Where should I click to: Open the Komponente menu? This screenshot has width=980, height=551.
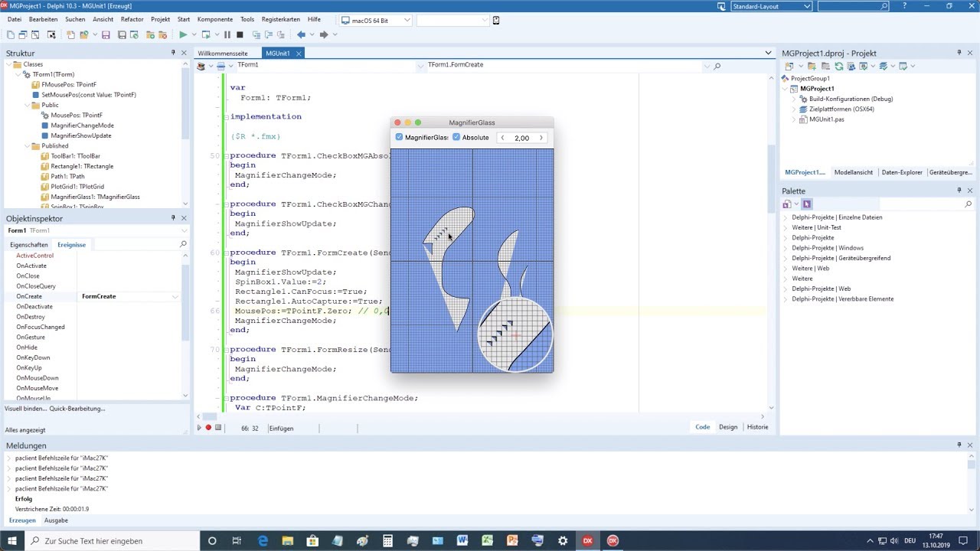coord(215,19)
